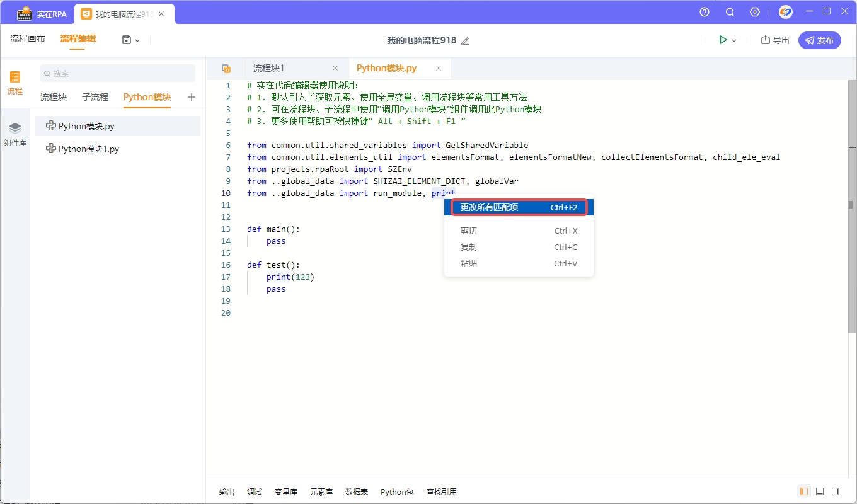The height and width of the screenshot is (504, 857).
Task: Choose 复制 from context menu
Action: [519, 248]
